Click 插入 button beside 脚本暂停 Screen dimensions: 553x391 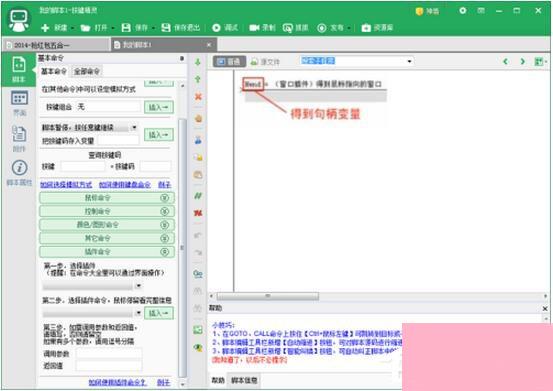coord(159,134)
